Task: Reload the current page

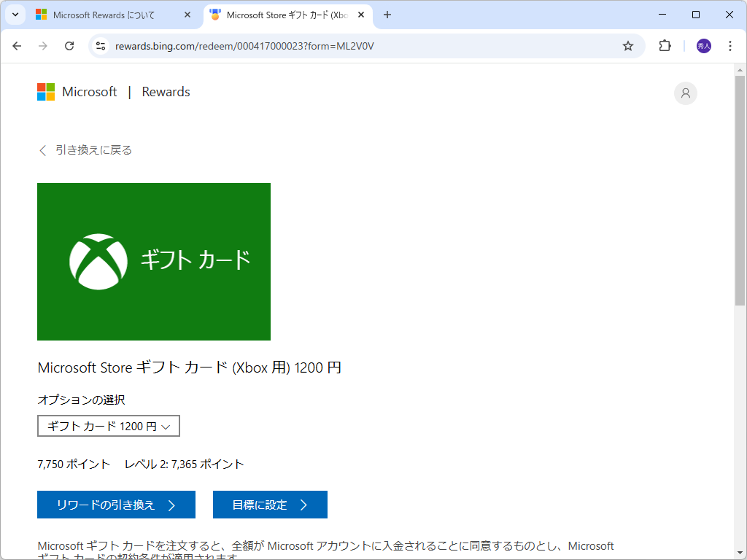Action: click(69, 45)
